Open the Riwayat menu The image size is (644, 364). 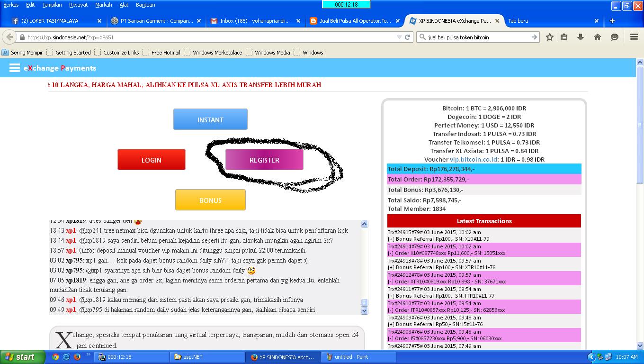pos(79,5)
